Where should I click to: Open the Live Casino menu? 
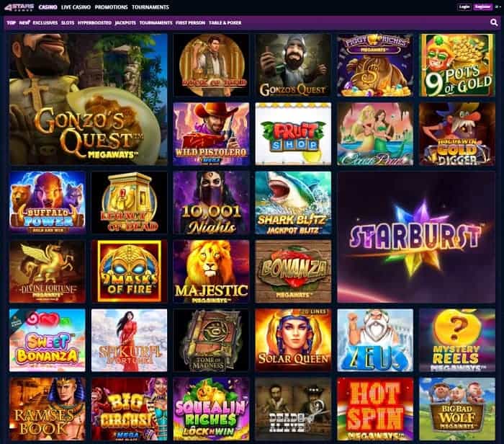click(76, 7)
